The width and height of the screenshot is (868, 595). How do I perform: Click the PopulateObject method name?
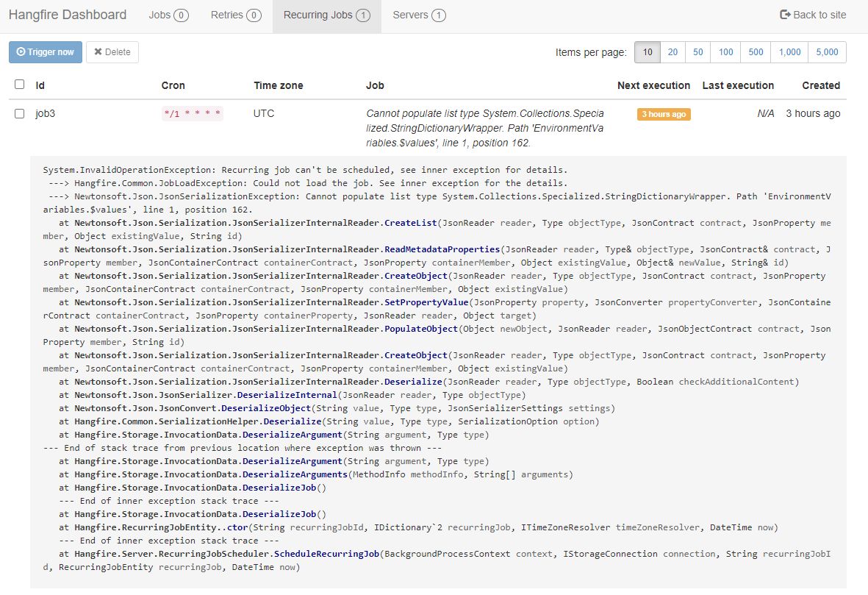coord(421,329)
